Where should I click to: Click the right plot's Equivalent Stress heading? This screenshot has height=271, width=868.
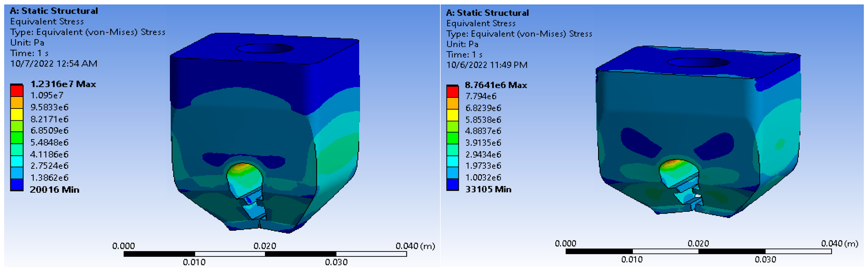(x=481, y=23)
